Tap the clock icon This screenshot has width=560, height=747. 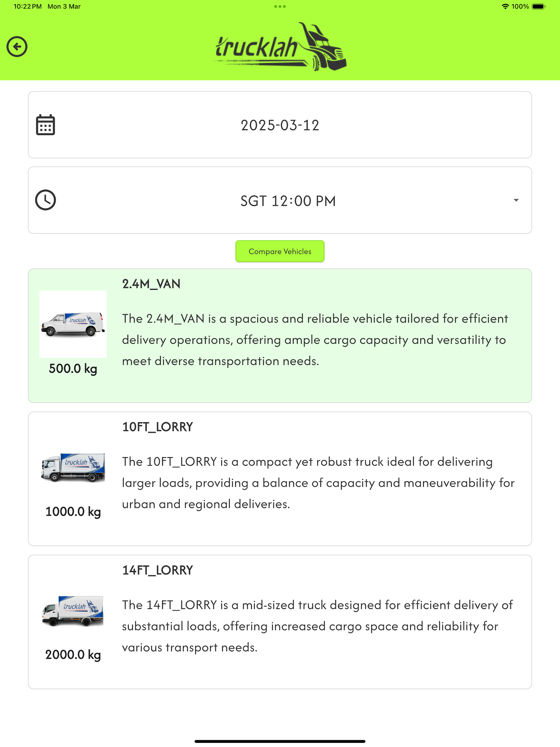46,200
